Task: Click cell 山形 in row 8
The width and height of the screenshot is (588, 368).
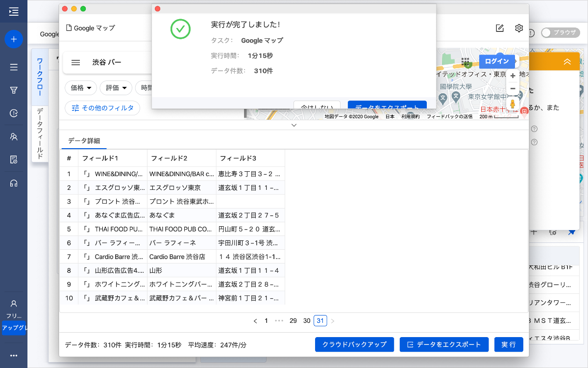Action: click(182, 270)
